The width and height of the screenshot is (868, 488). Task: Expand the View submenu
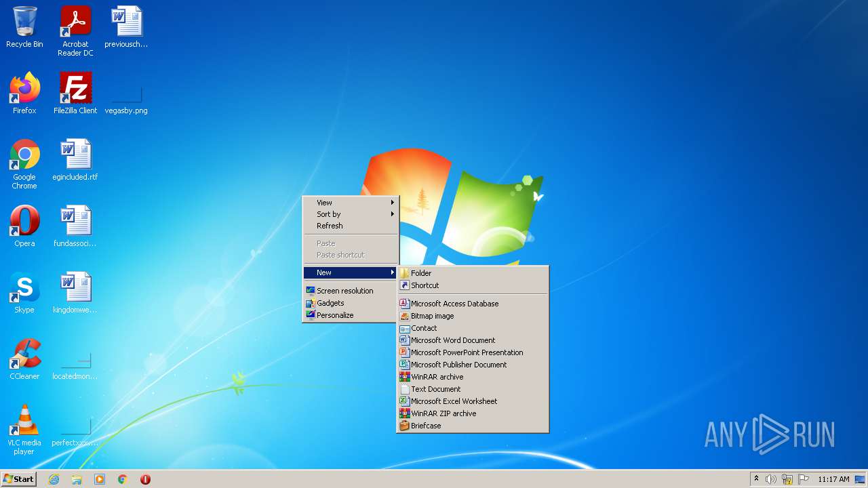[351, 203]
